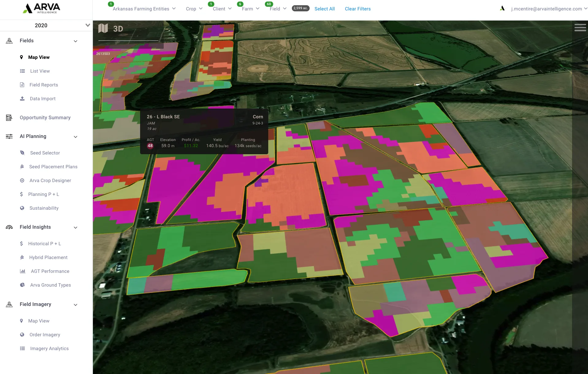Screen dimensions: 588x374
Task: Collapse the Field Imagery section chevron
Action: click(x=75, y=305)
